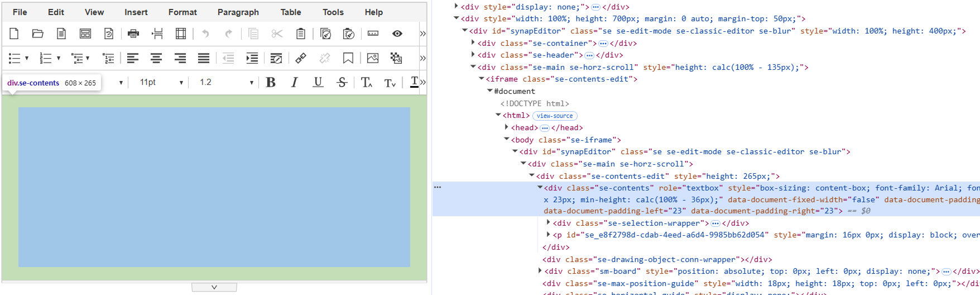
Task: Open a file with the folder icon
Action: point(37,34)
